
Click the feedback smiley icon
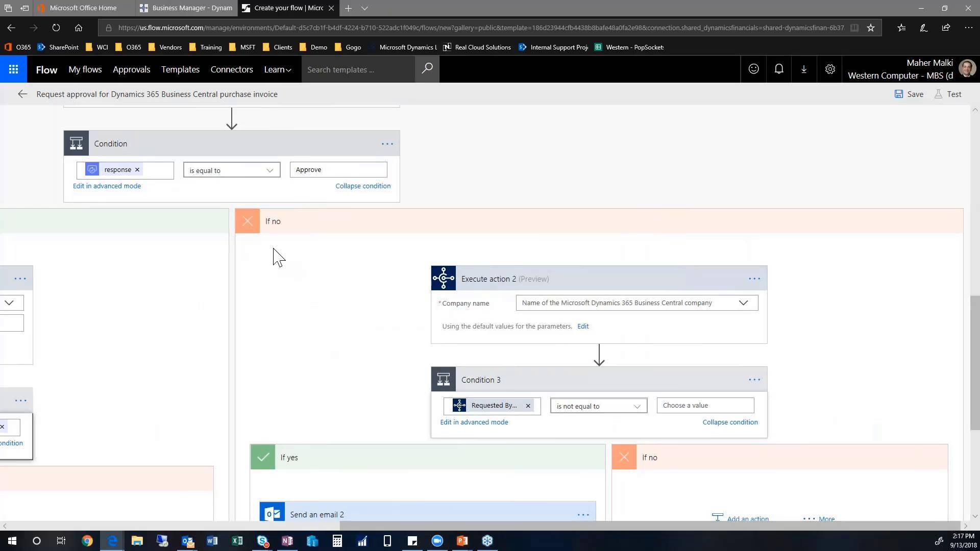click(x=753, y=69)
